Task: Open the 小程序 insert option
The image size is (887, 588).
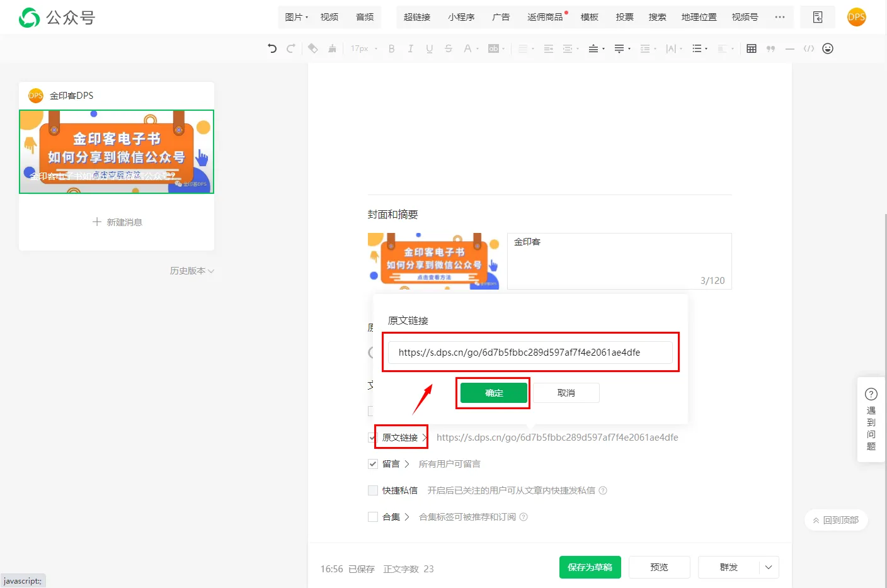Action: tap(461, 17)
